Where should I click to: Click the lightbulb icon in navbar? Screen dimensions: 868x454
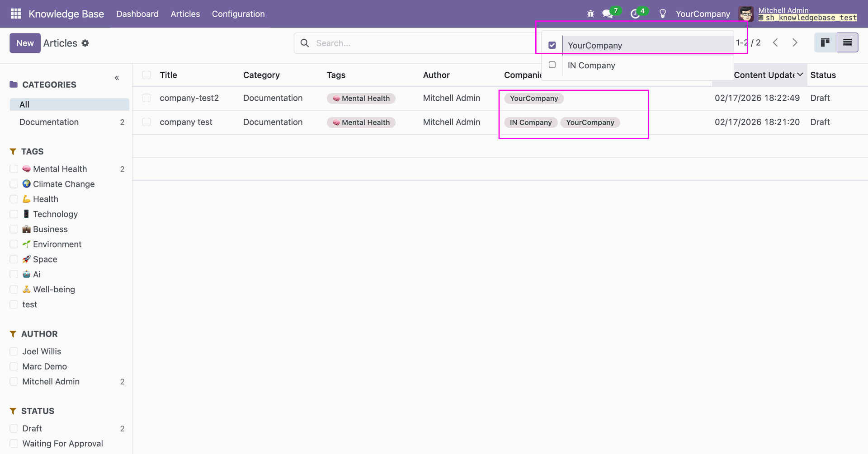[x=663, y=14]
